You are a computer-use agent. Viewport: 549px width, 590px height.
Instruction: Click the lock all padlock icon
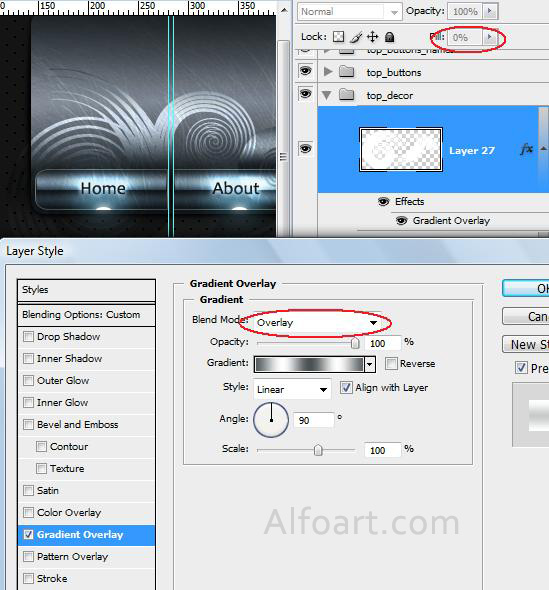click(x=389, y=37)
